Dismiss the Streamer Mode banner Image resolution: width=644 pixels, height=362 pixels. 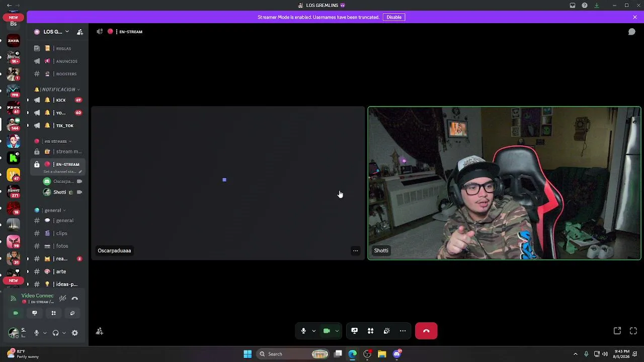(x=635, y=17)
